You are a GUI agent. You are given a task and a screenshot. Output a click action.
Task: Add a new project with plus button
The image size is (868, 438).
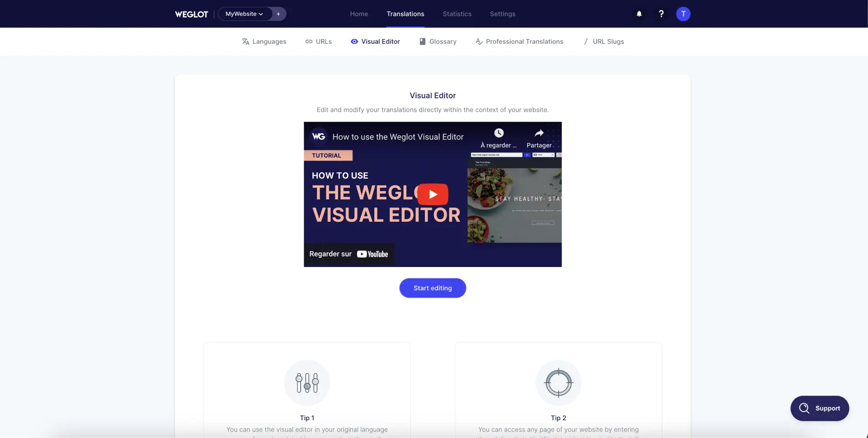pos(278,14)
